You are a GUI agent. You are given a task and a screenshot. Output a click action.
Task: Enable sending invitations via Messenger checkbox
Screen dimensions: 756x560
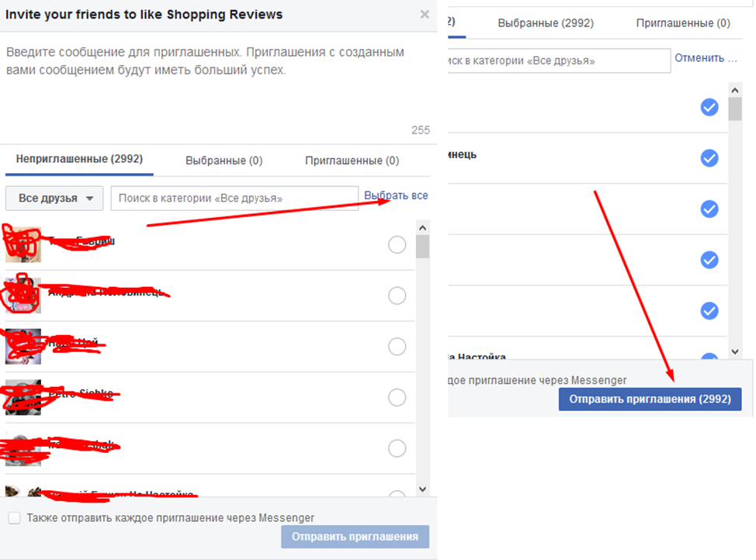click(x=14, y=518)
